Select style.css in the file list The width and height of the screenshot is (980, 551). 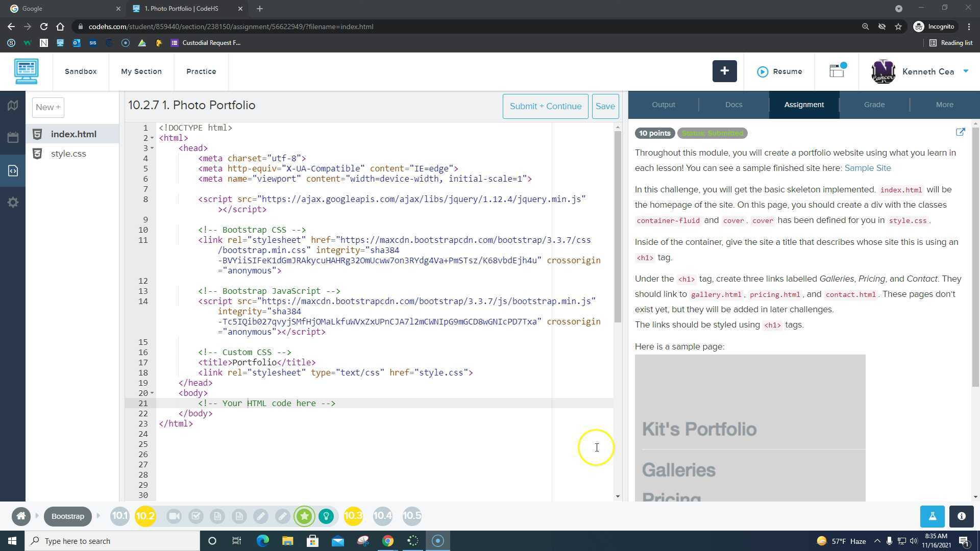pos(68,154)
